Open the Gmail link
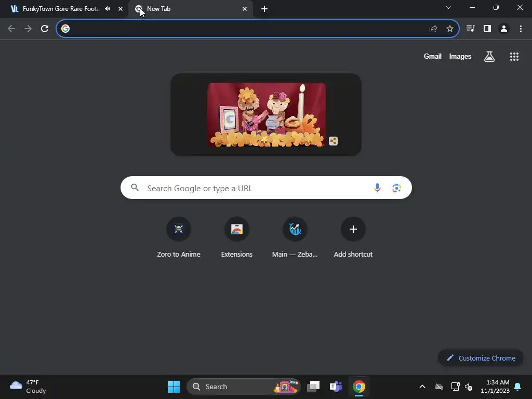Screen dimensions: 532x399 tap(433, 56)
